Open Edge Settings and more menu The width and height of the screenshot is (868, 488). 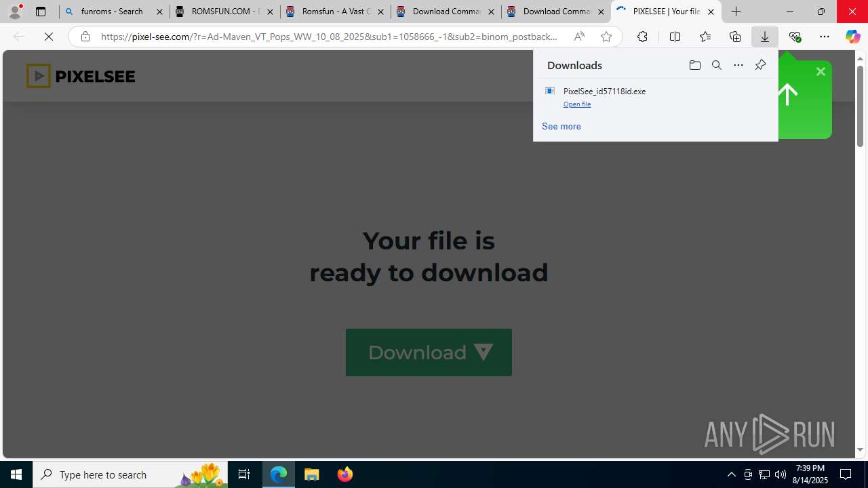pos(825,37)
